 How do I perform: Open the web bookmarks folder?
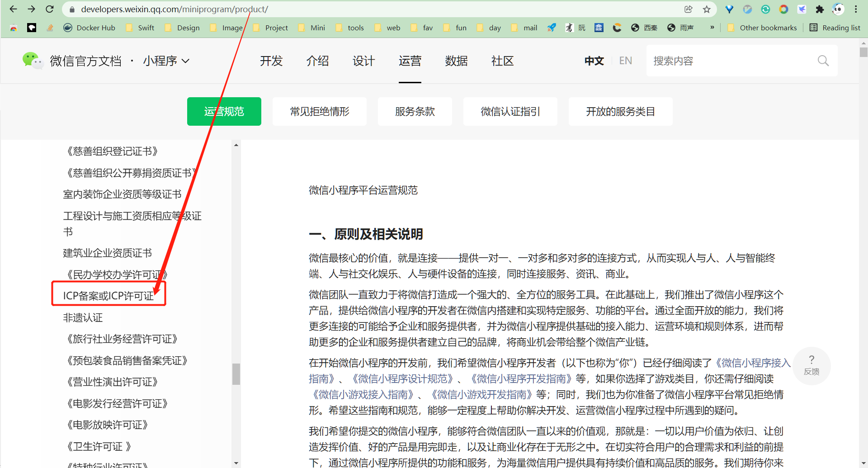387,28
